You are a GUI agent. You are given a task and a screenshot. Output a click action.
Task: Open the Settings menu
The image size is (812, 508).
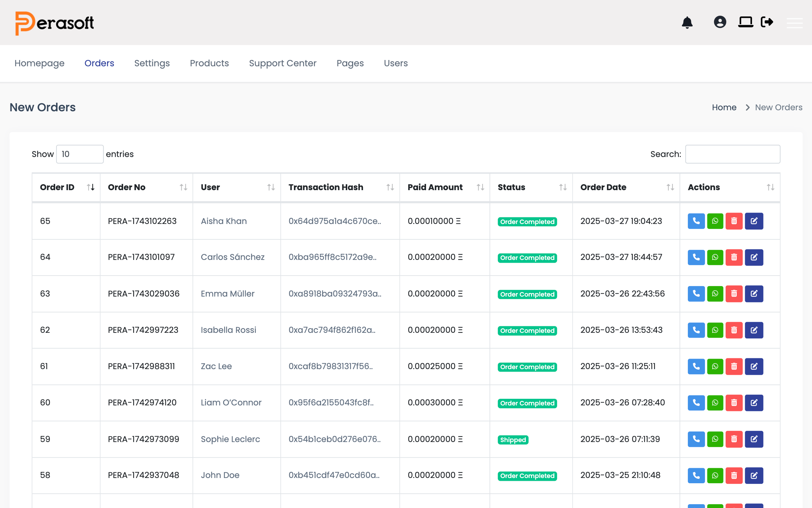[152, 63]
